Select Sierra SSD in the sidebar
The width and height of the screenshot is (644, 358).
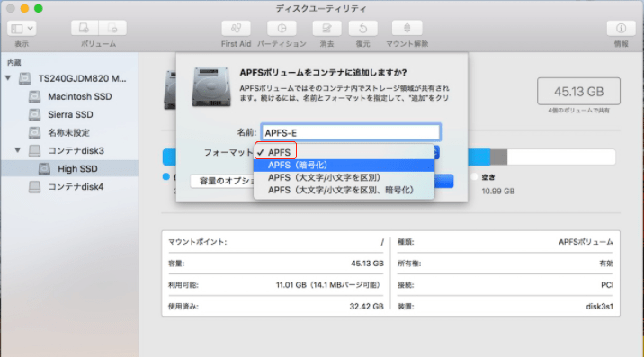click(x=70, y=114)
